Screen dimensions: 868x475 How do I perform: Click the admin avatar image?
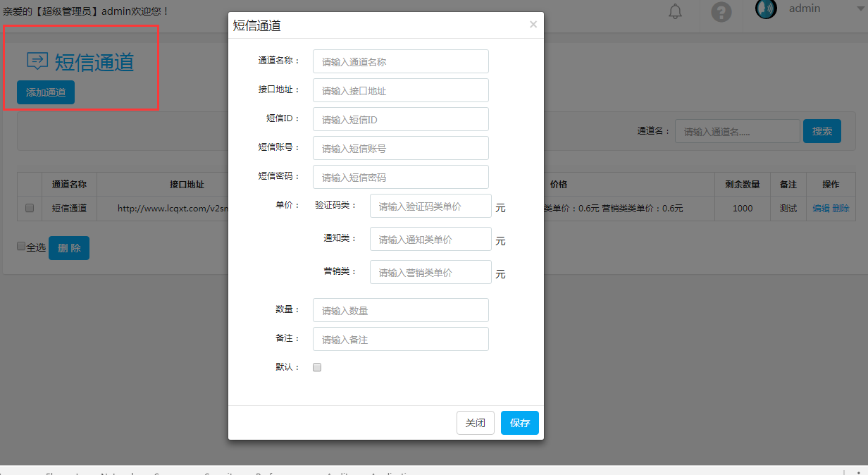[766, 8]
